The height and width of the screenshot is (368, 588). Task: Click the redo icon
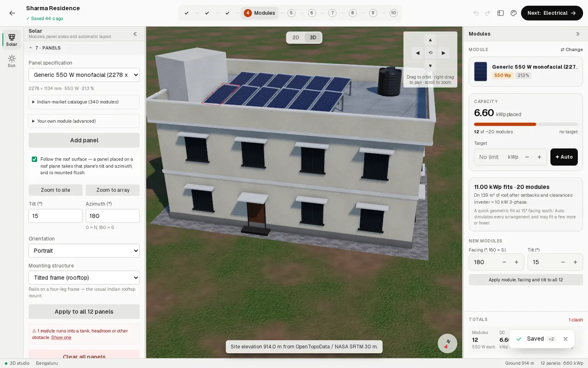pyautogui.click(x=488, y=13)
